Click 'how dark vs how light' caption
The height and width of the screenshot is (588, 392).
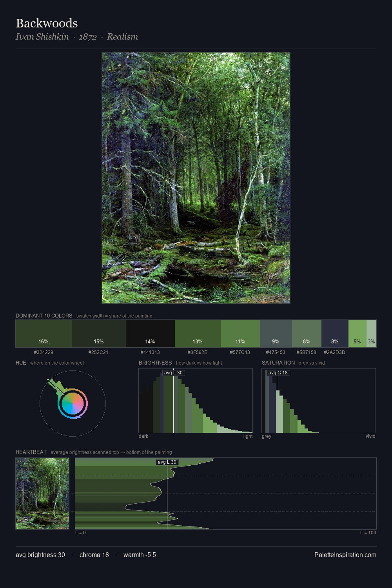click(199, 363)
